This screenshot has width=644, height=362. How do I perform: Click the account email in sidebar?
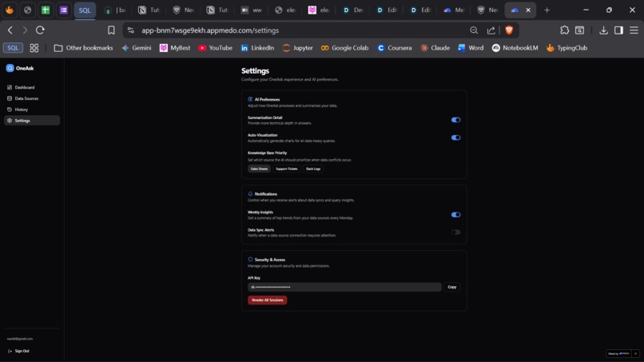click(x=20, y=339)
